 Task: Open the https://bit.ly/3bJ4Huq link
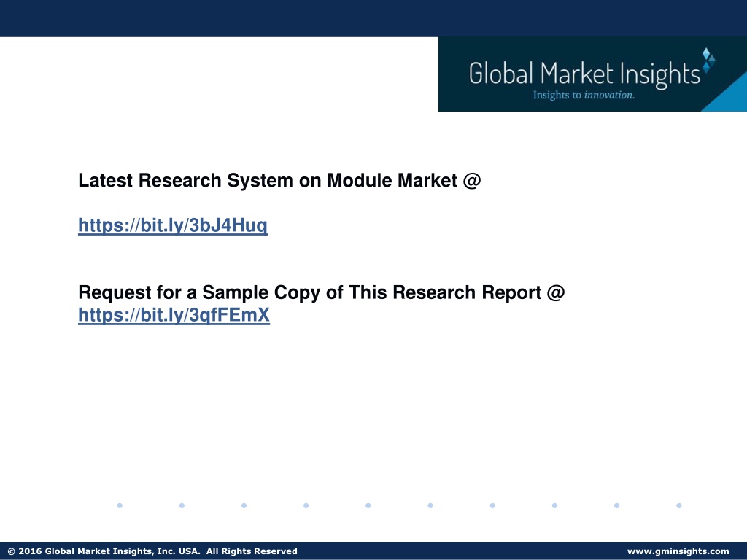173,225
